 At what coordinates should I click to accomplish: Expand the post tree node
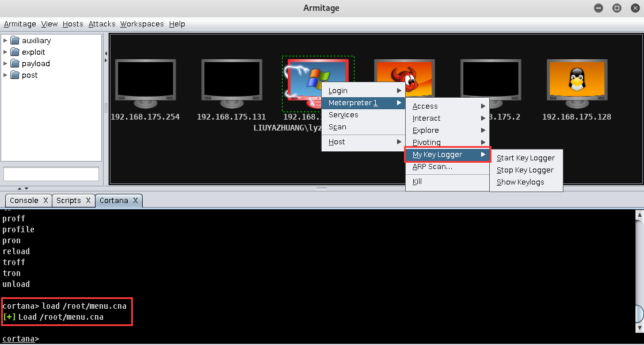(x=5, y=75)
